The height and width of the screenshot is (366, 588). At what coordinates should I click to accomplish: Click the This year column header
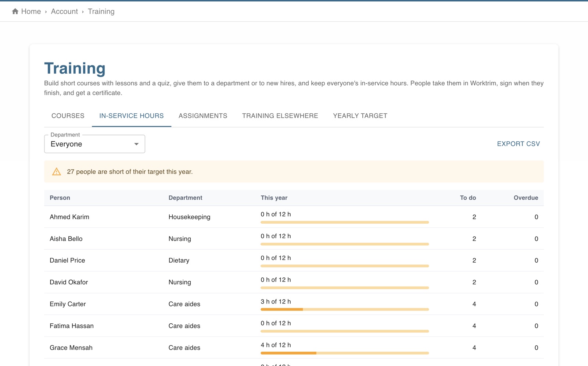[274, 198]
